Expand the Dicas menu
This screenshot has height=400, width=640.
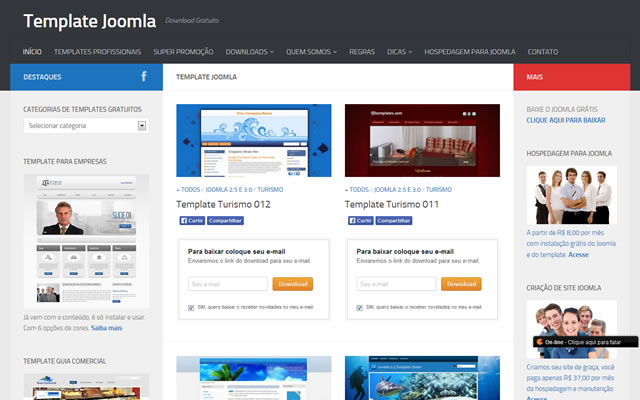399,52
